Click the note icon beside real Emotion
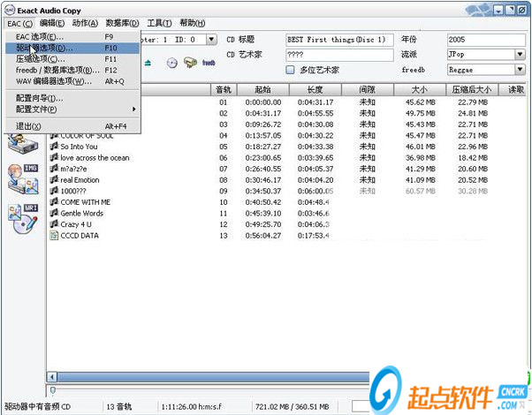 (54, 180)
